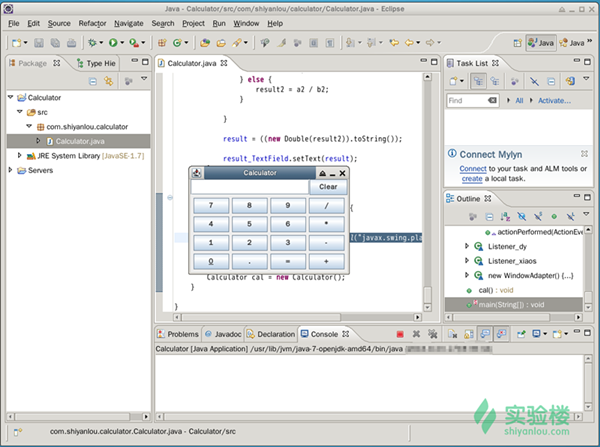Click the Synchronize Changed icon in Task List
The height and width of the screenshot is (447, 600).
pyautogui.click(x=571, y=81)
